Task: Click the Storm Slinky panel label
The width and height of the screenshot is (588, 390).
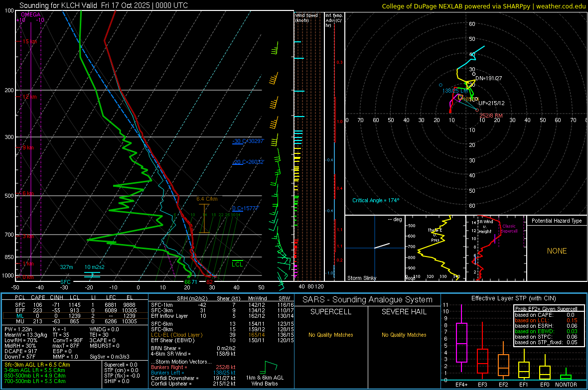Action: coord(361,278)
